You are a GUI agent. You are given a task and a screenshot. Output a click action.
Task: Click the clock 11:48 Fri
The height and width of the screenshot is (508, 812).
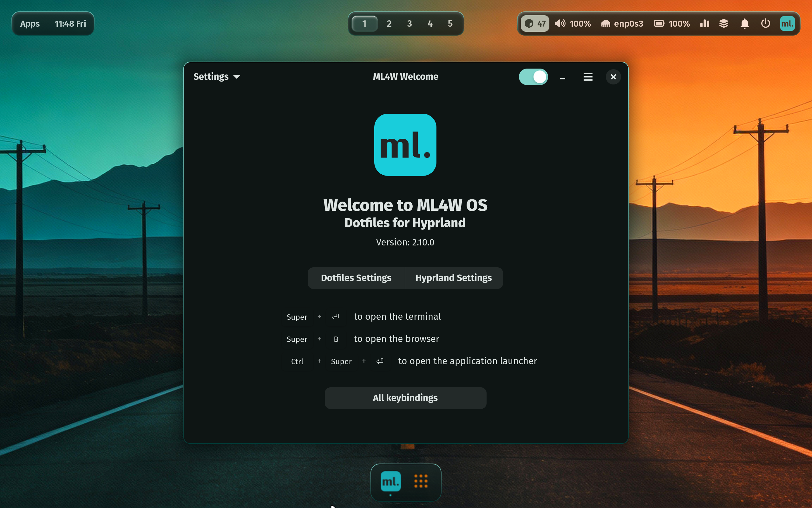[70, 23]
